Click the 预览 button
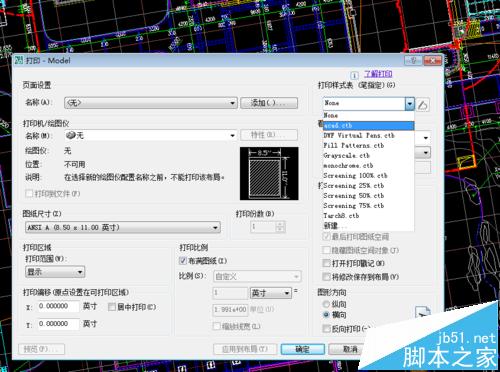Viewport: 500px width, 372px height. click(41, 349)
